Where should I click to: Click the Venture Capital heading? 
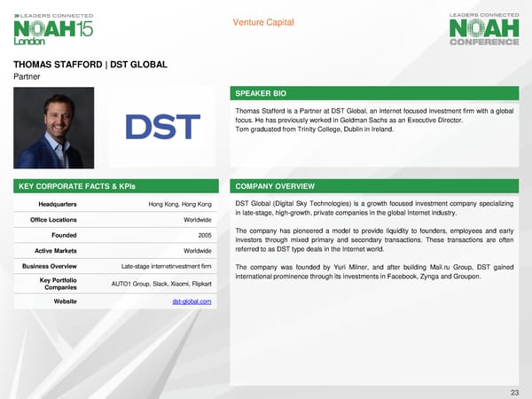pos(265,23)
